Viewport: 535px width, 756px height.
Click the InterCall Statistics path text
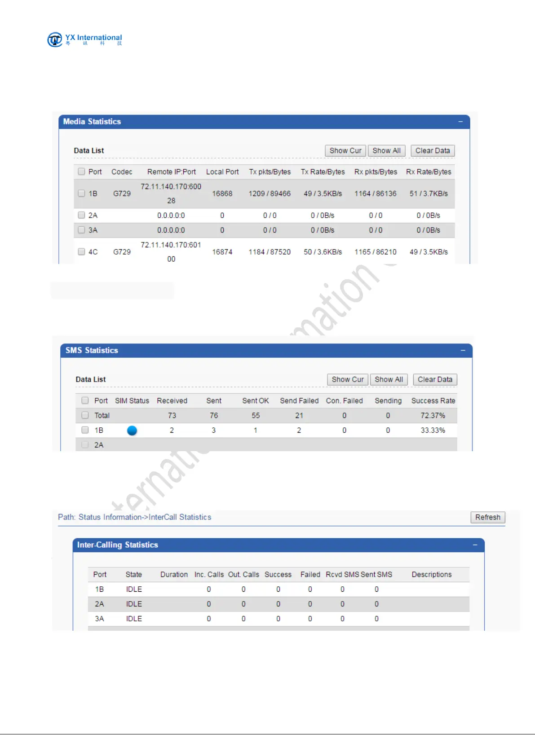[180, 517]
